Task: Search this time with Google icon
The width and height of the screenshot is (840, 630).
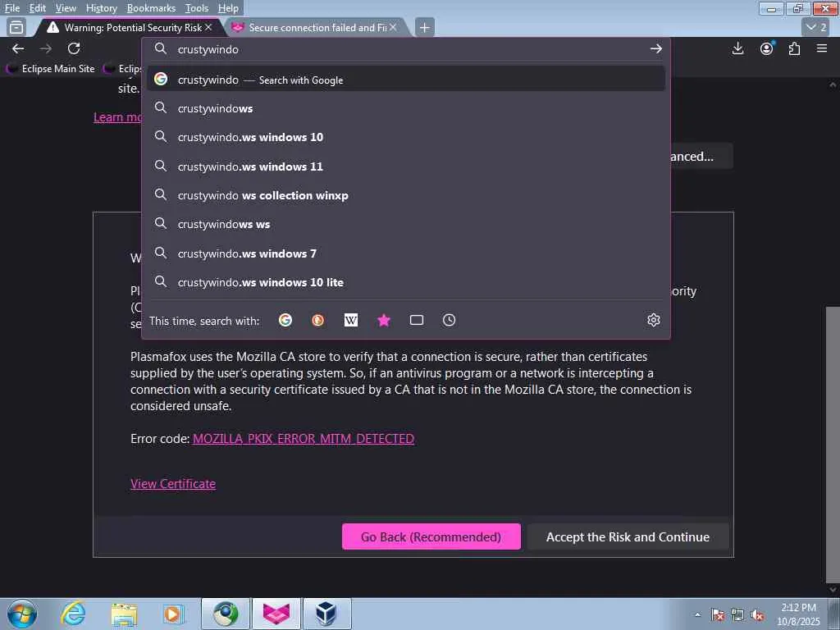Action: coord(285,321)
